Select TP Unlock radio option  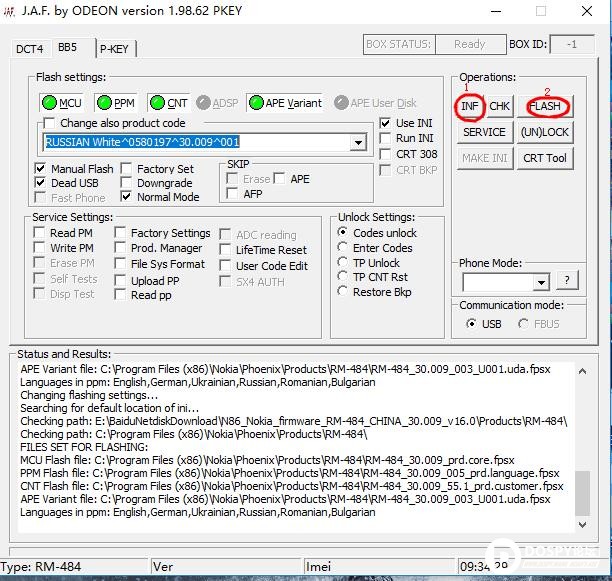(x=342, y=262)
